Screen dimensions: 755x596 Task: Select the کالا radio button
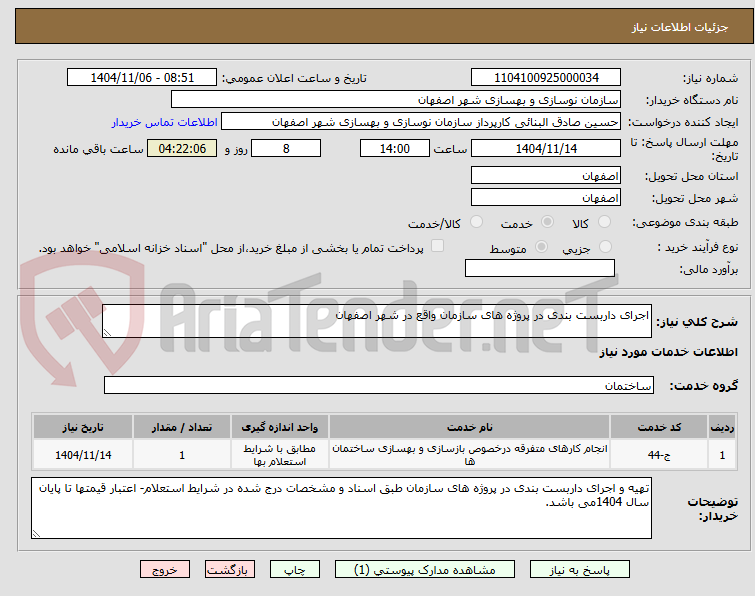click(x=604, y=222)
